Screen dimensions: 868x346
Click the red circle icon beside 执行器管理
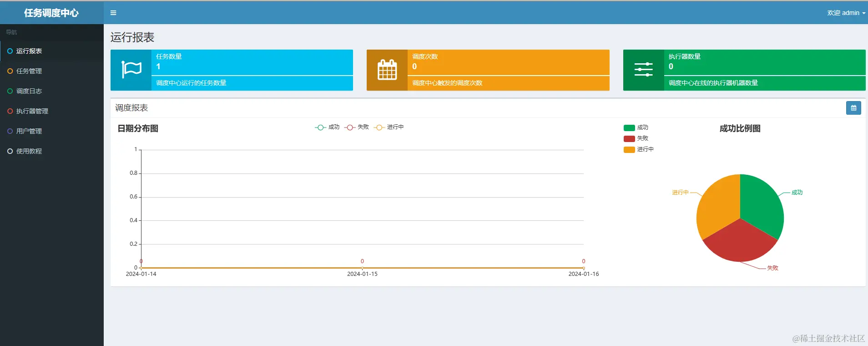pos(10,111)
